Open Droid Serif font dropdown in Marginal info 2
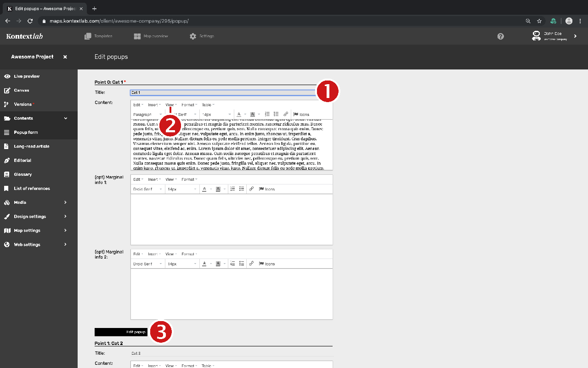Screen dimensions: 588x368 pyautogui.click(x=147, y=264)
